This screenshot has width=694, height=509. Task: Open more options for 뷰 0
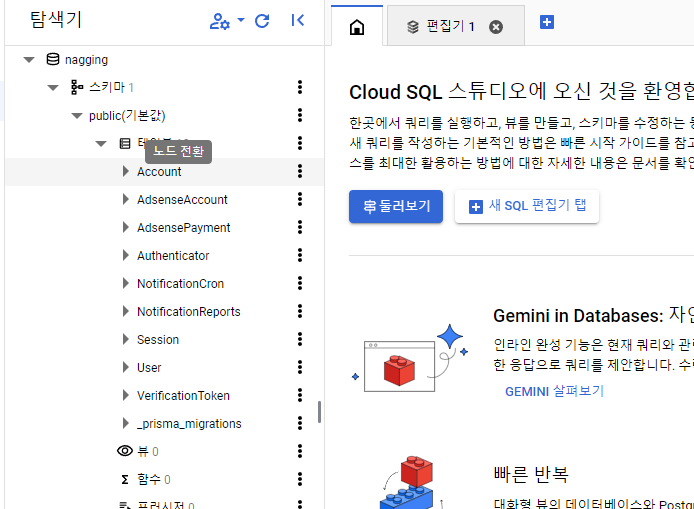tap(300, 451)
